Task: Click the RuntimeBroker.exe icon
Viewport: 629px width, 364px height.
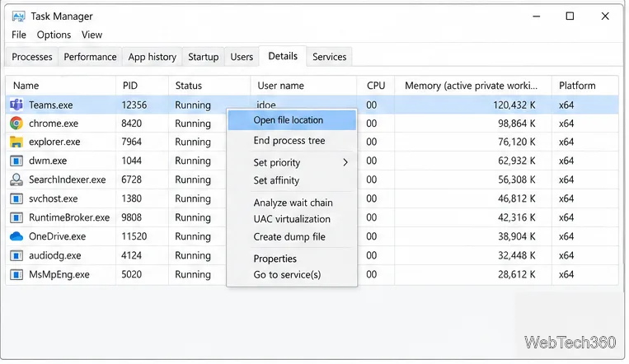Action: (x=16, y=217)
